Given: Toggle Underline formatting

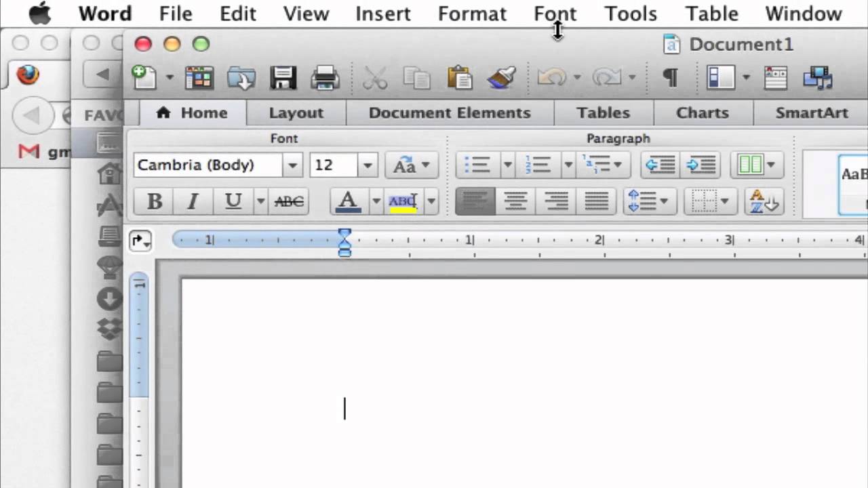Looking at the screenshot, I should 233,201.
